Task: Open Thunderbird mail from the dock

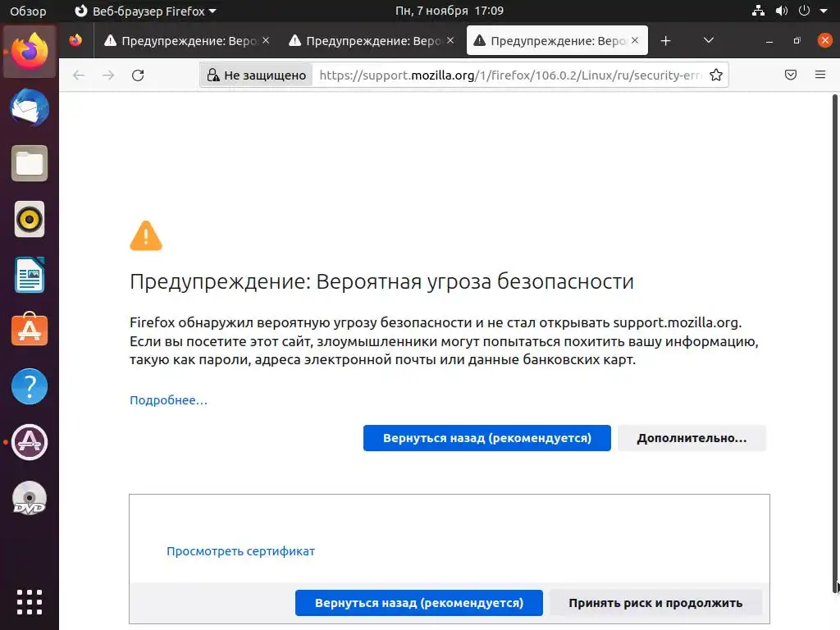Action: [x=30, y=107]
